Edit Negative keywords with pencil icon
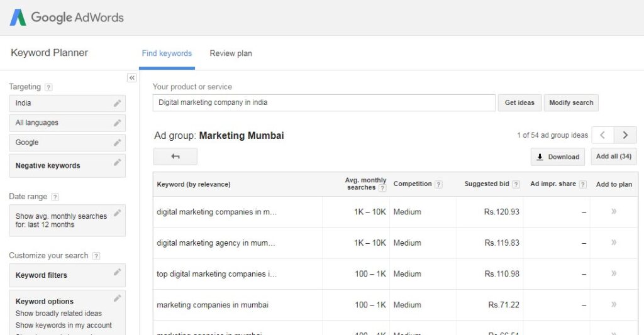This screenshot has width=644, height=335. tap(118, 162)
